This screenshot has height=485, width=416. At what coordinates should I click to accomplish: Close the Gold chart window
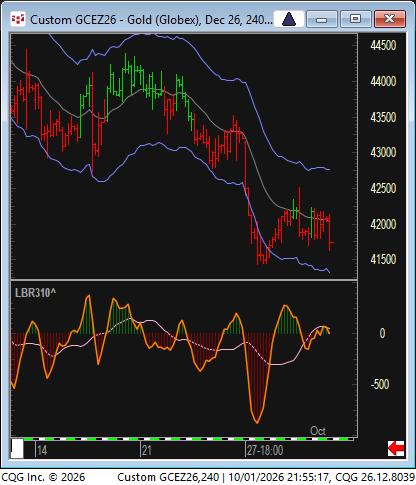[x=389, y=19]
